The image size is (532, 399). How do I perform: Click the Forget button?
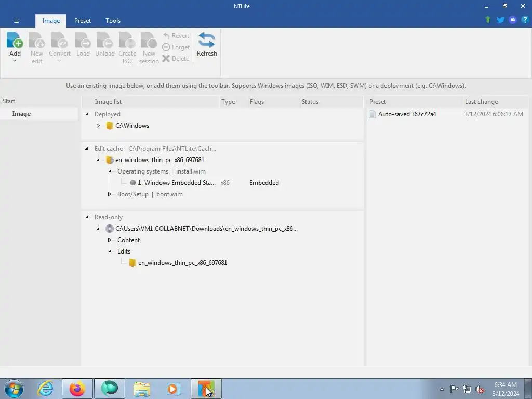coord(176,47)
